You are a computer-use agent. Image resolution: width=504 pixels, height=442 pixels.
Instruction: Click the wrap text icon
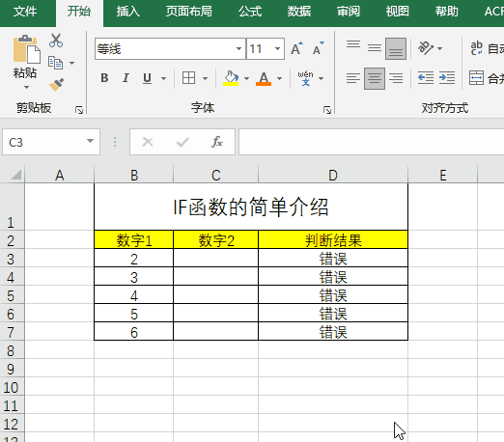coord(477,48)
